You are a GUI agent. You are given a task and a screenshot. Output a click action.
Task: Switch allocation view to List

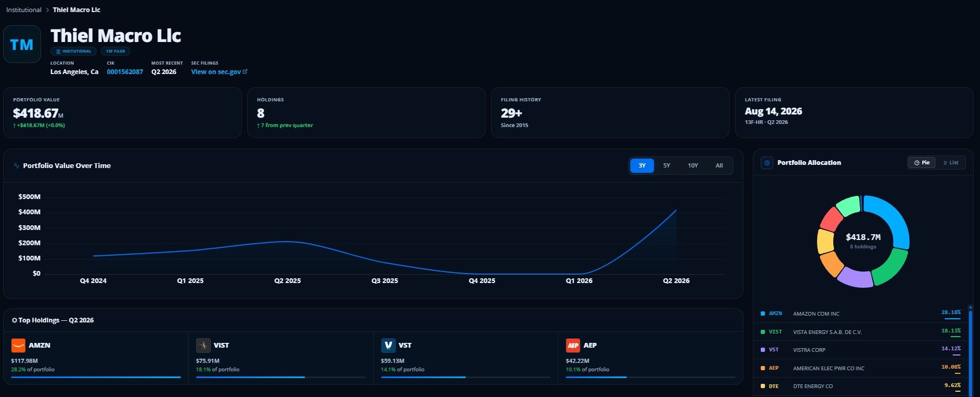951,163
